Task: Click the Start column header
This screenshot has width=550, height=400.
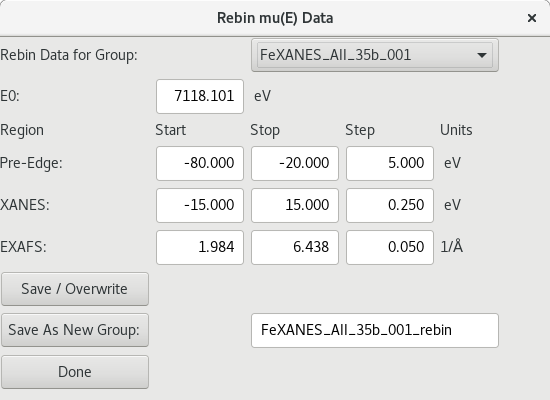Action: coord(170,130)
